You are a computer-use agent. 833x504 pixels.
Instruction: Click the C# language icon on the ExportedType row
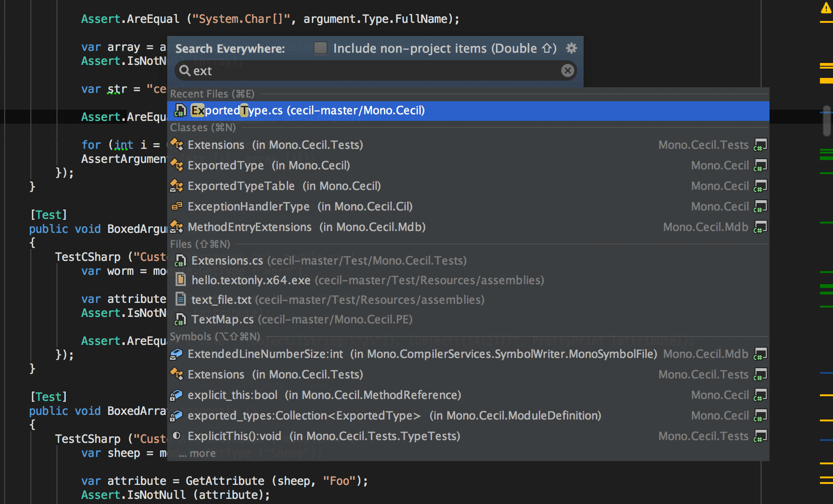click(x=760, y=165)
